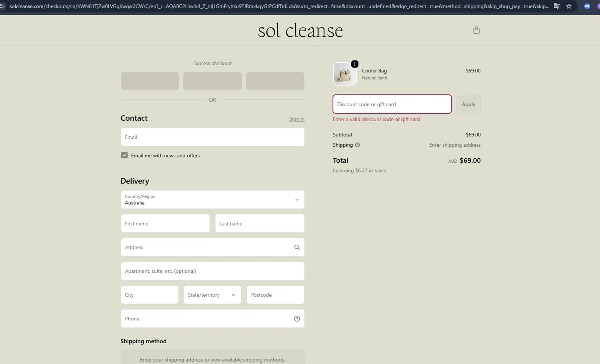The width and height of the screenshot is (600, 364).
Task: Click the Postcode field
Action: [276, 295]
